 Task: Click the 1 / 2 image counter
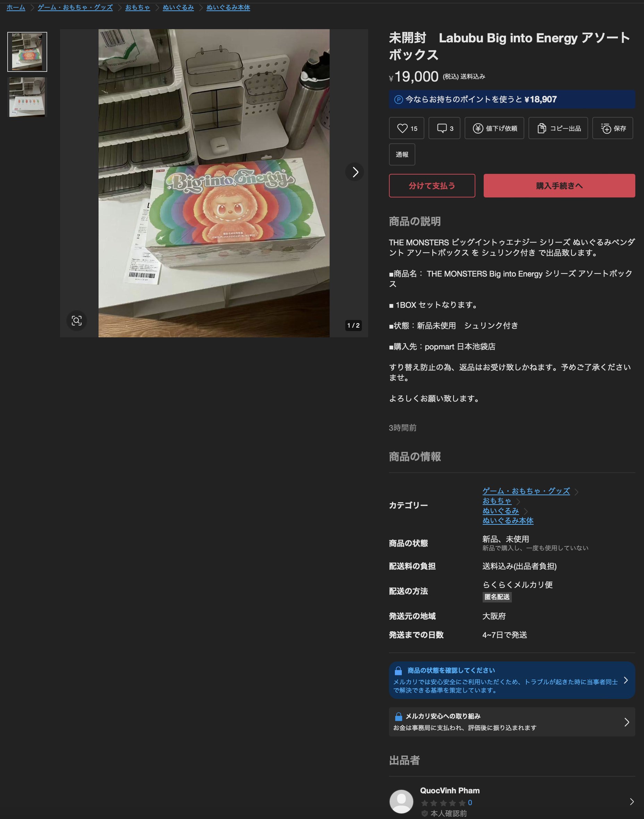click(x=353, y=326)
